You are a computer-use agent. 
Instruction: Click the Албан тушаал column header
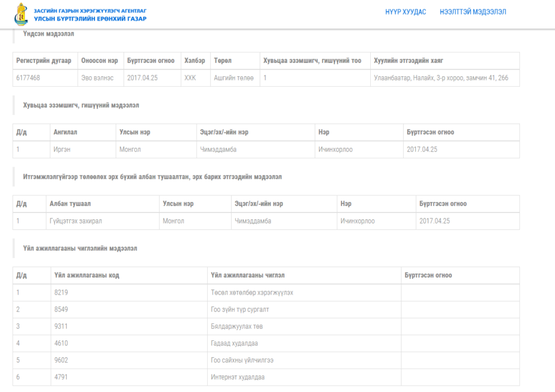click(x=70, y=204)
